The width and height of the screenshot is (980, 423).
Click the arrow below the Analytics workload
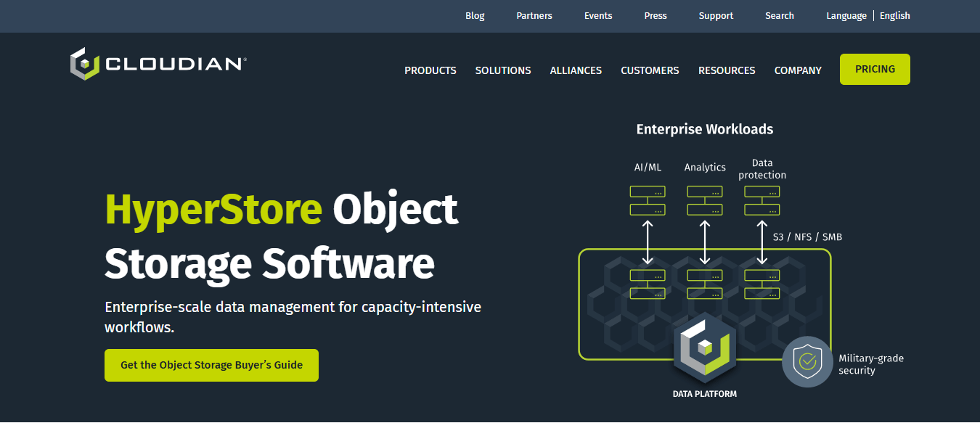[x=704, y=242]
